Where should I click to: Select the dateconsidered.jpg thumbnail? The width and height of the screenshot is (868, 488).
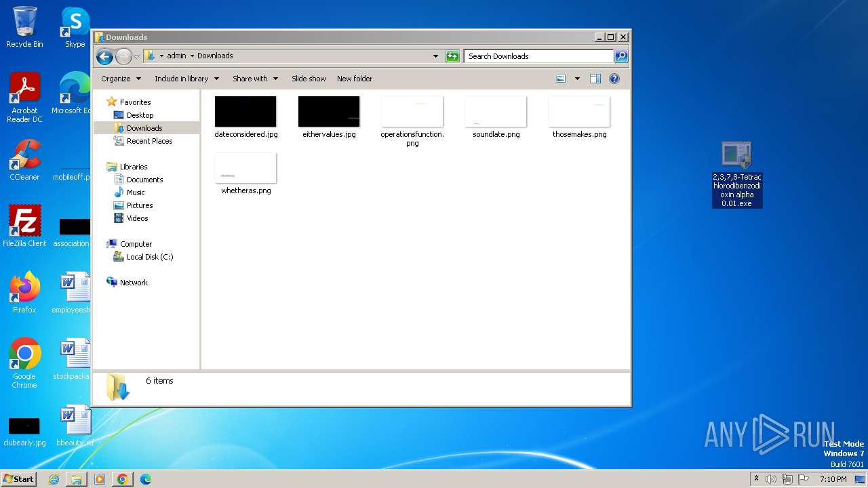tap(245, 112)
